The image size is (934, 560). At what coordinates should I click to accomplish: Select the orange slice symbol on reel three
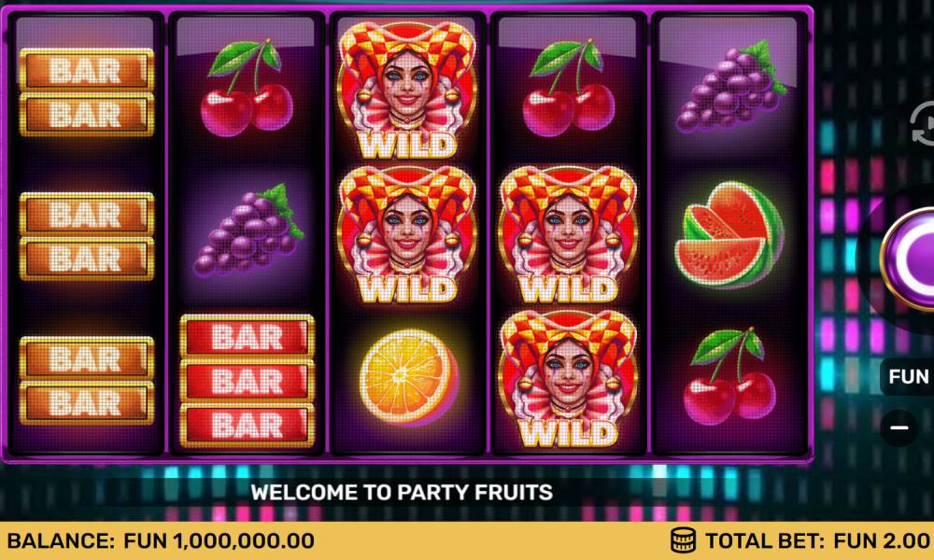409,376
